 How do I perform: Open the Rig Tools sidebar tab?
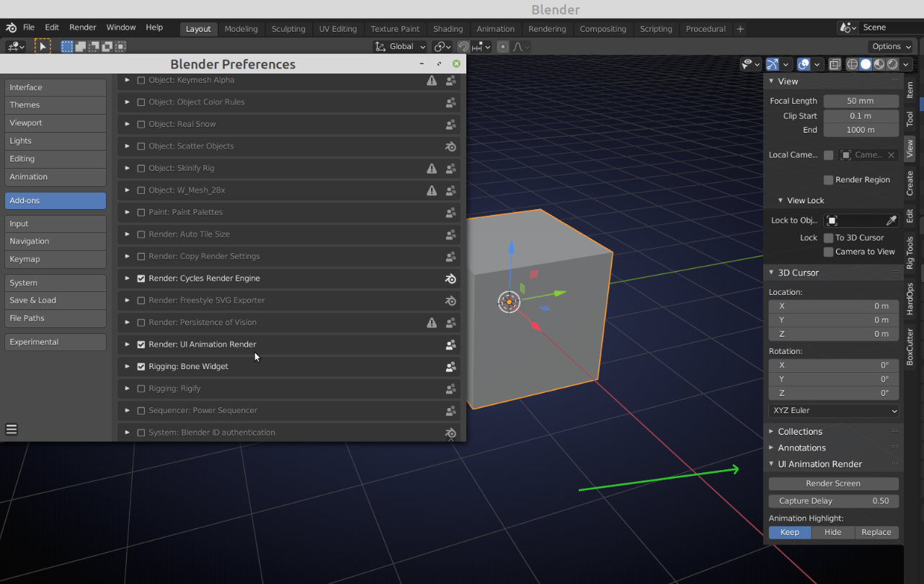click(x=910, y=252)
